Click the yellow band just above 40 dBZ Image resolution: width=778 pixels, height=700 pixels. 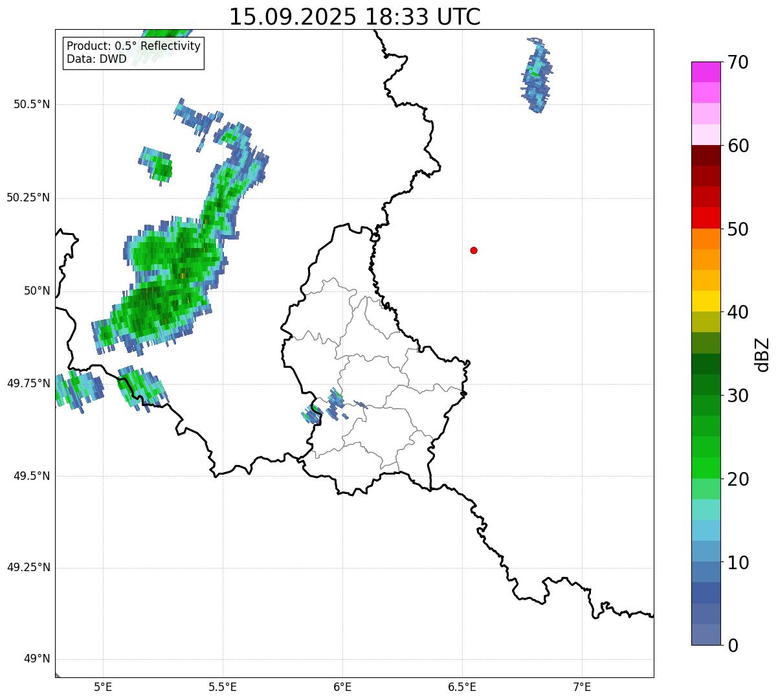706,301
